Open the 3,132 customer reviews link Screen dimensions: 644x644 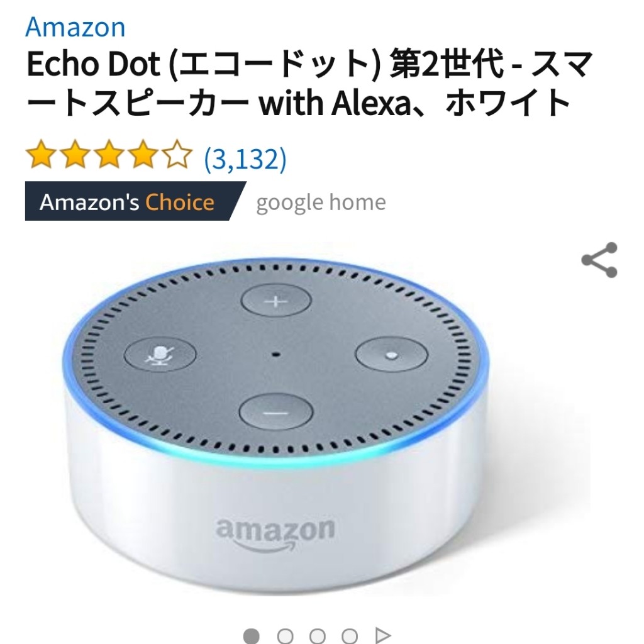click(x=245, y=159)
